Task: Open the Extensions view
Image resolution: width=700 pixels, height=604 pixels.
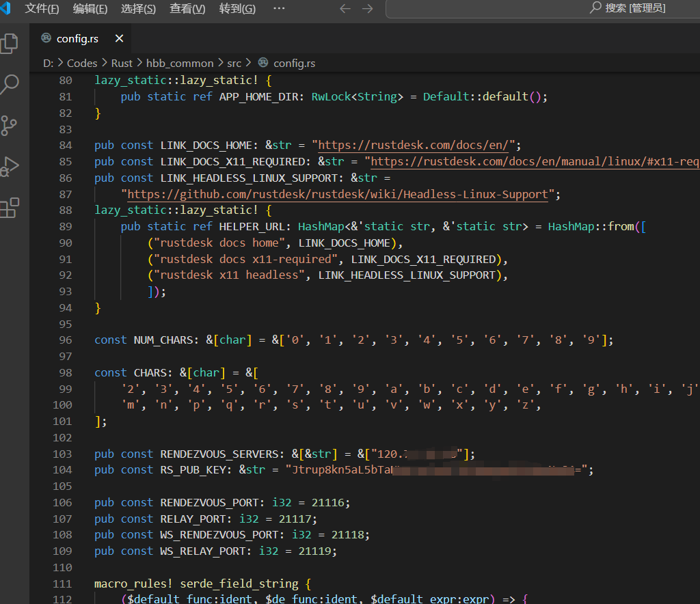Action: (x=9, y=208)
